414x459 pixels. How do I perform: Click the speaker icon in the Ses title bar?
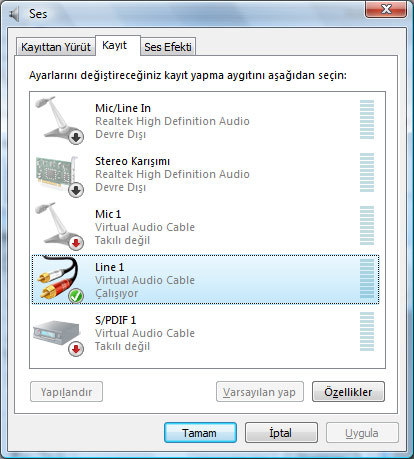click(x=14, y=14)
